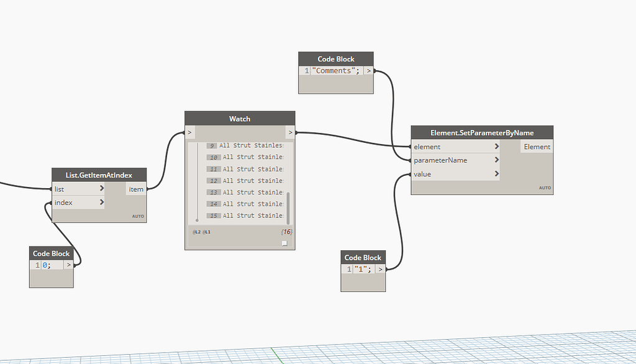This screenshot has height=364, width=636.
Task: Click the Watch node input port arrow
Action: (189, 132)
